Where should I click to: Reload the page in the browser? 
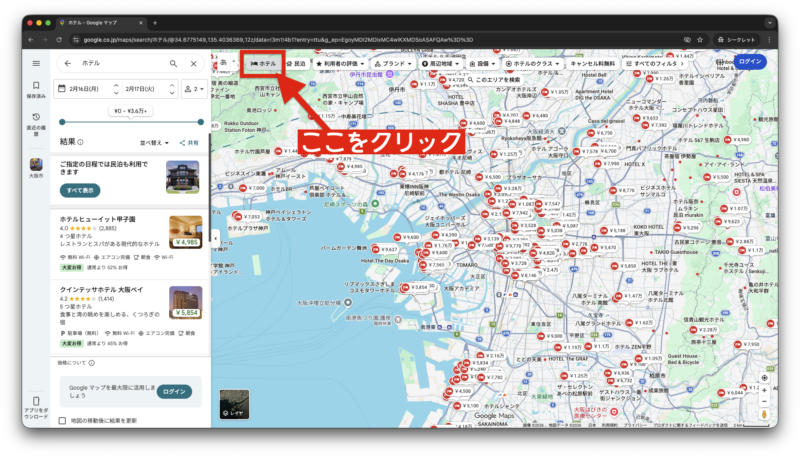tap(60, 38)
